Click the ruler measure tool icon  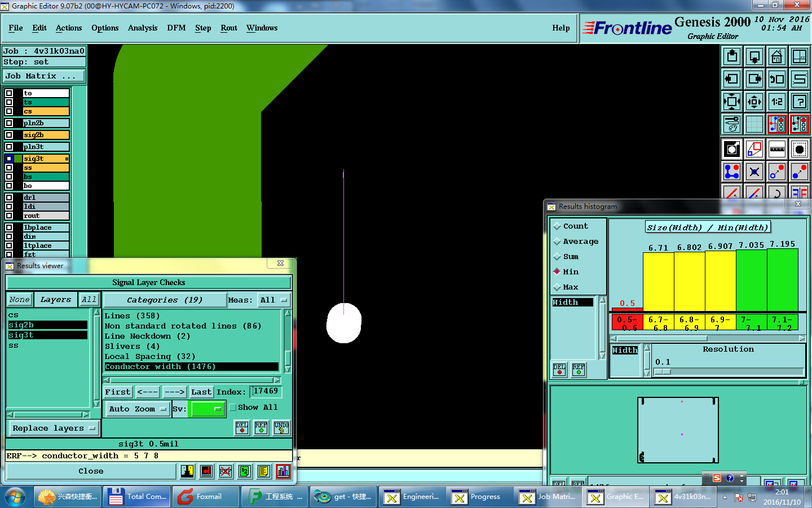(x=777, y=149)
